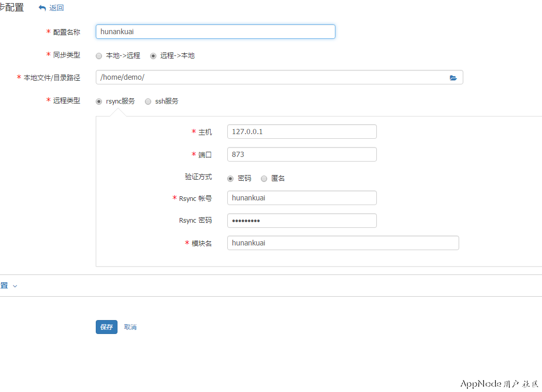Open folder browser for local path

pos(453,78)
